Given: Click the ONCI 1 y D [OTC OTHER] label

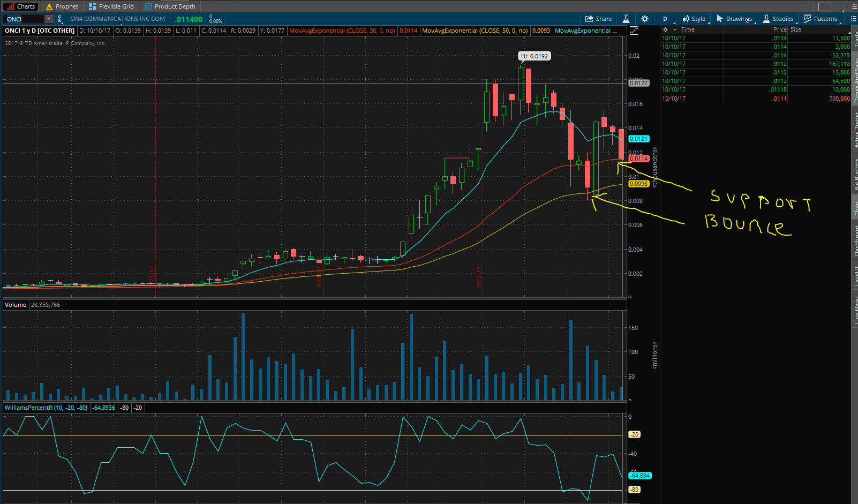Looking at the screenshot, I should pyautogui.click(x=40, y=31).
